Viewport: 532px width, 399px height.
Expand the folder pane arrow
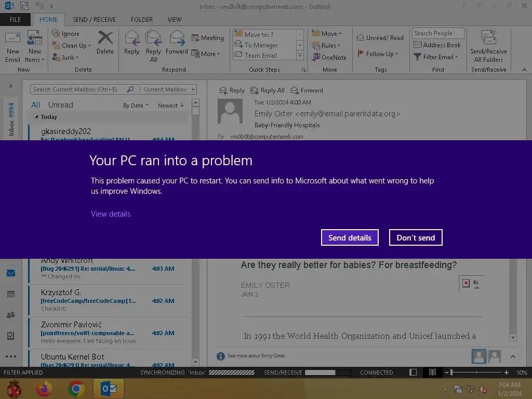click(11, 86)
